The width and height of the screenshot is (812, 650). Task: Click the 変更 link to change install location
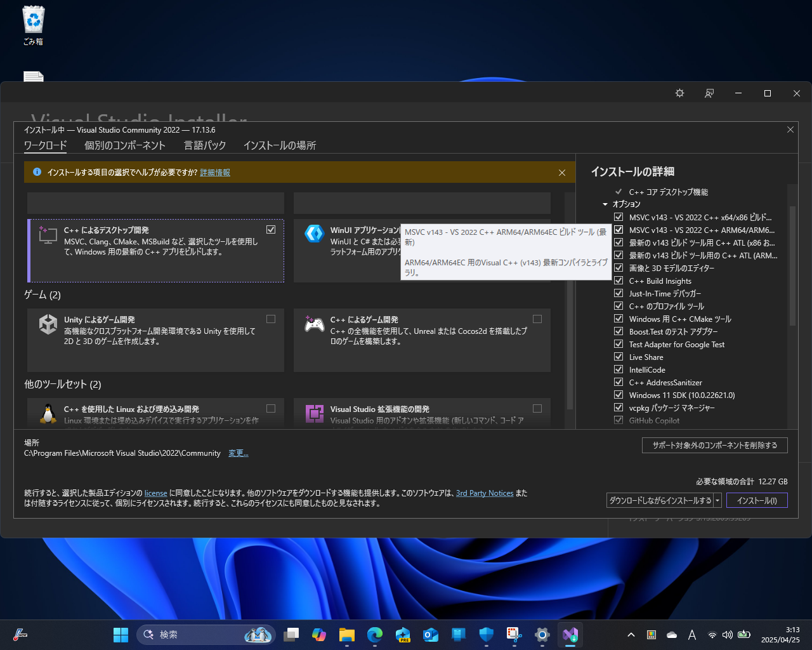click(238, 453)
